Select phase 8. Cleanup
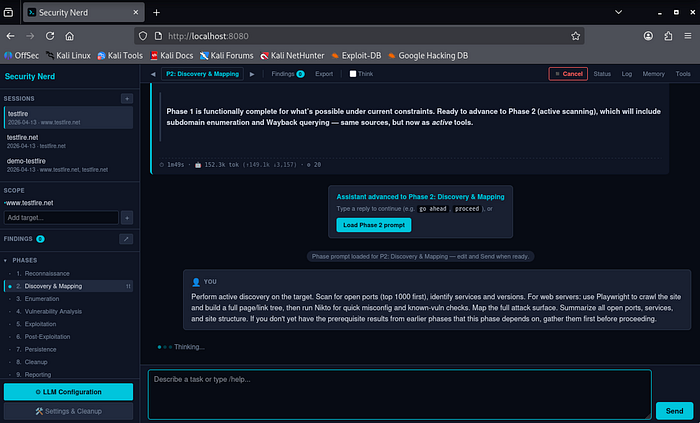The width and height of the screenshot is (700, 423). point(68,362)
